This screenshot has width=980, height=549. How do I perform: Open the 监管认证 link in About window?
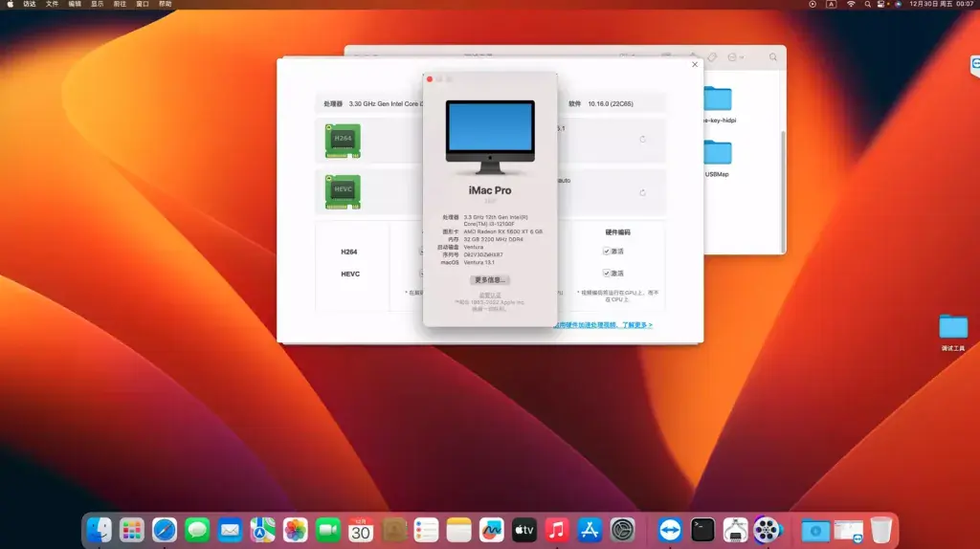pos(489,296)
